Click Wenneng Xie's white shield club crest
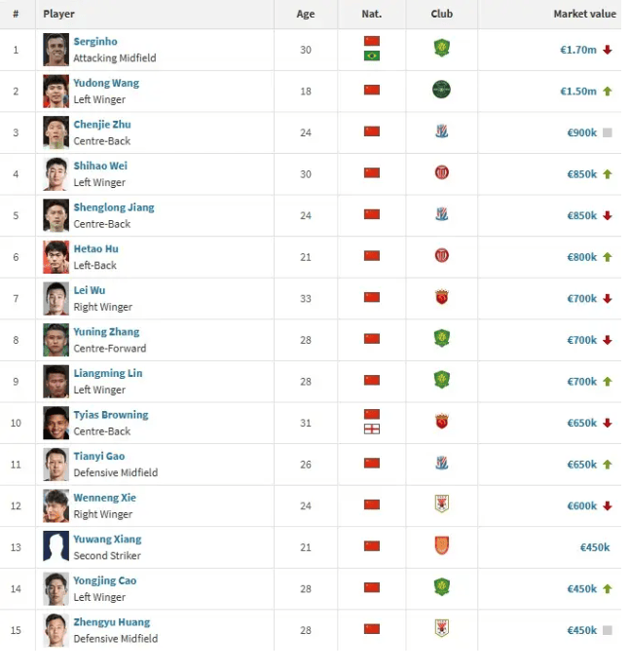This screenshot has height=672, width=630. coord(441,504)
